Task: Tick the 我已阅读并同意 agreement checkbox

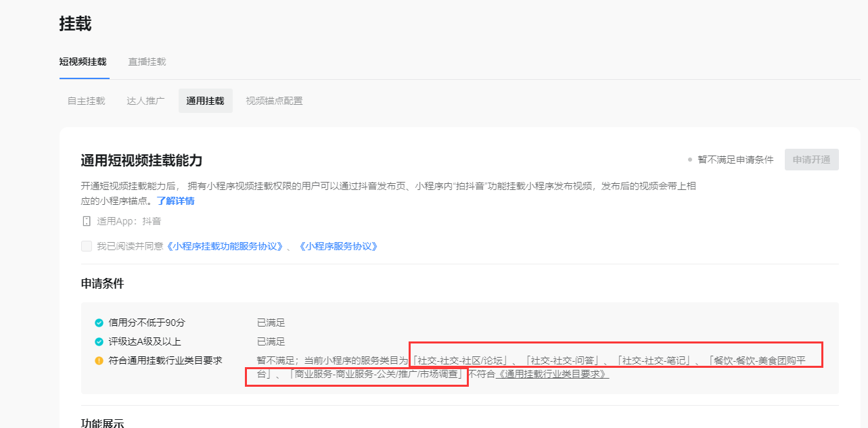Action: (87, 246)
